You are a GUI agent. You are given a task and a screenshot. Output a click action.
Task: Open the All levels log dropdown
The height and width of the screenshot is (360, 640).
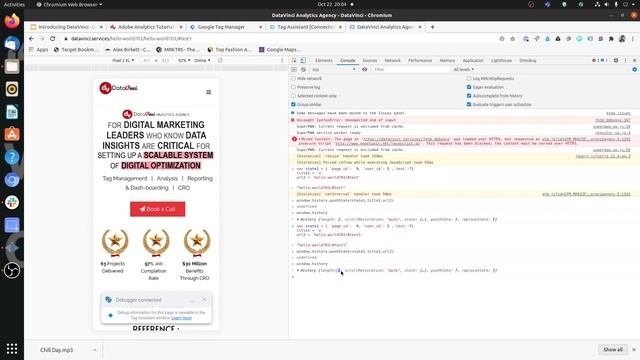(x=463, y=69)
